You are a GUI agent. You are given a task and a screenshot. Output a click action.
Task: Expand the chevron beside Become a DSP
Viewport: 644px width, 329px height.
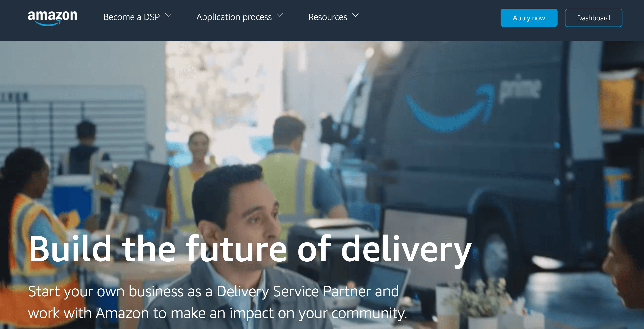tap(168, 15)
